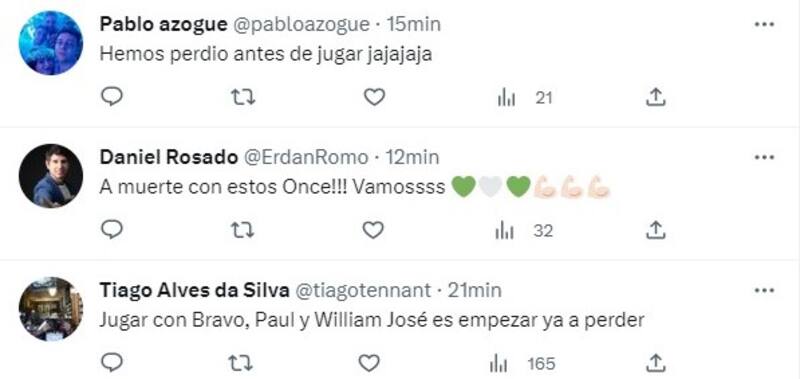Like Pablo azogue's tweet
This screenshot has width=800, height=379.
(x=374, y=97)
